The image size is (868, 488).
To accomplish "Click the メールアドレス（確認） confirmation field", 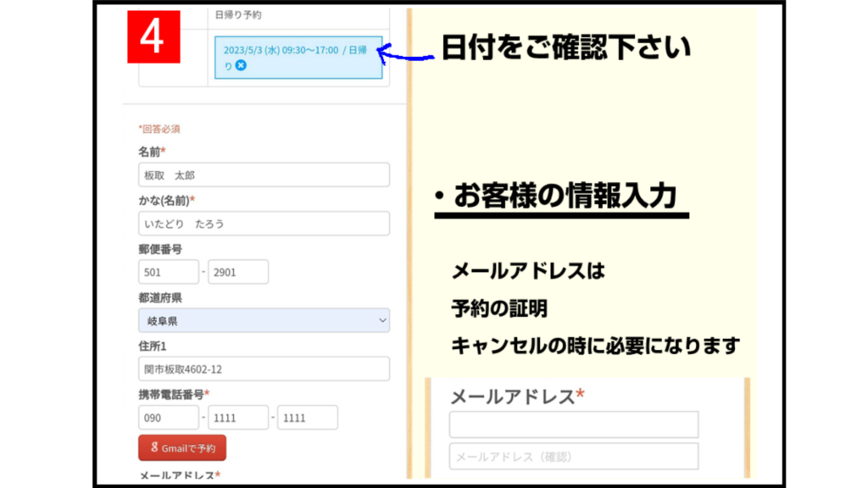I will click(574, 457).
